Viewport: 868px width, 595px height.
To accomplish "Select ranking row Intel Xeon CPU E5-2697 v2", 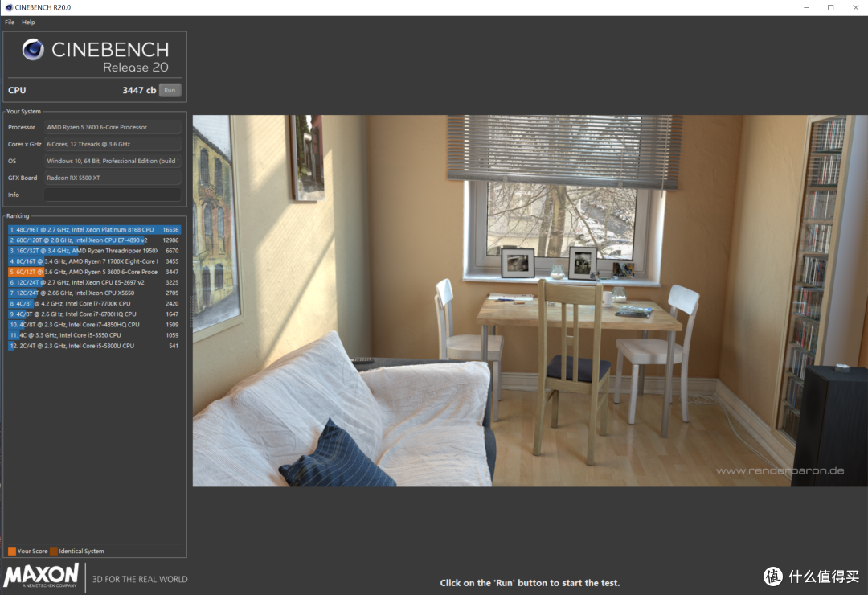I will click(x=94, y=282).
